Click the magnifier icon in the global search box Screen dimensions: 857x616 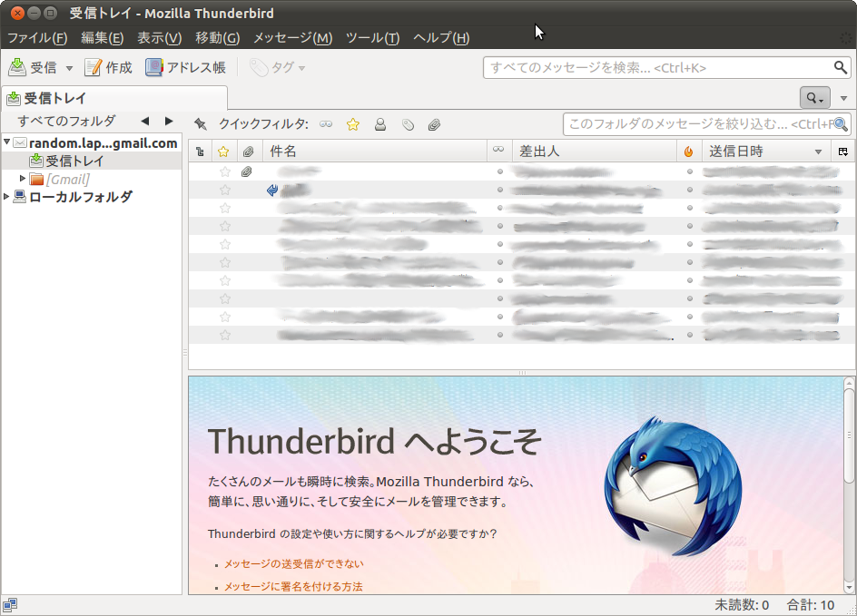[840, 68]
